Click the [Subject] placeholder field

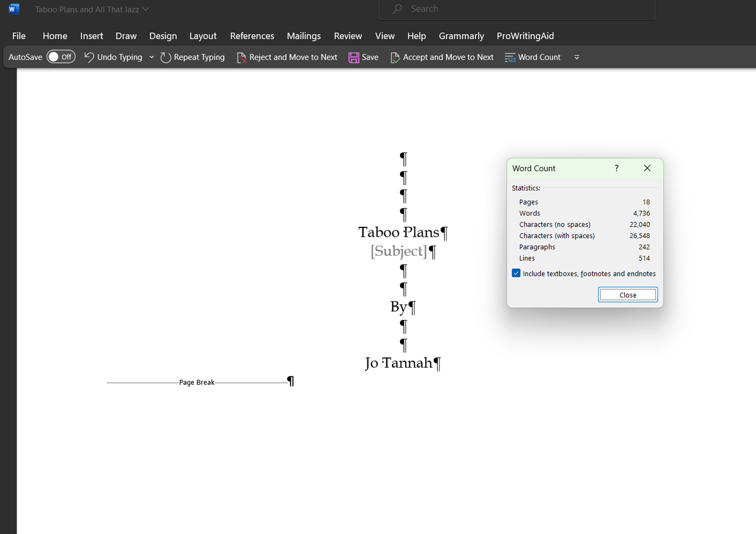pos(399,251)
